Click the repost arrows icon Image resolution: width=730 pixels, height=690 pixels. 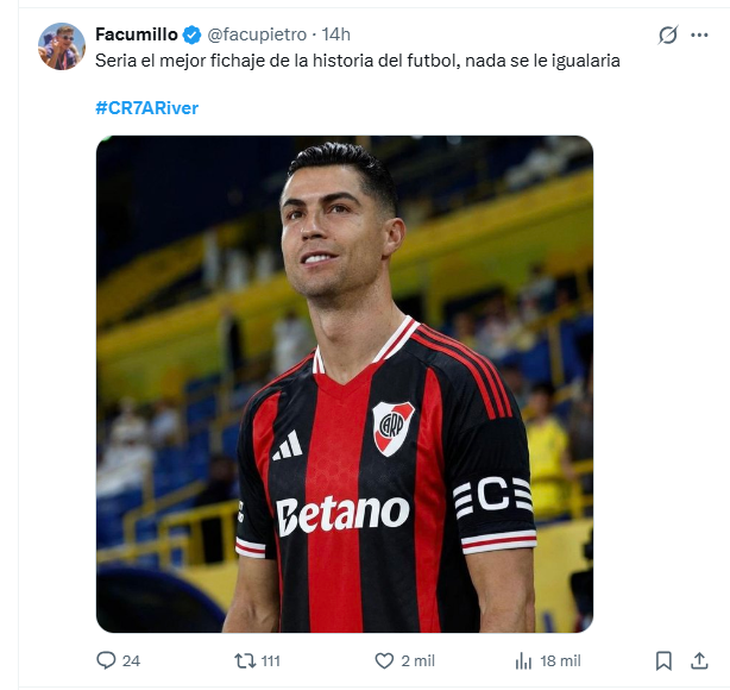[x=244, y=661]
